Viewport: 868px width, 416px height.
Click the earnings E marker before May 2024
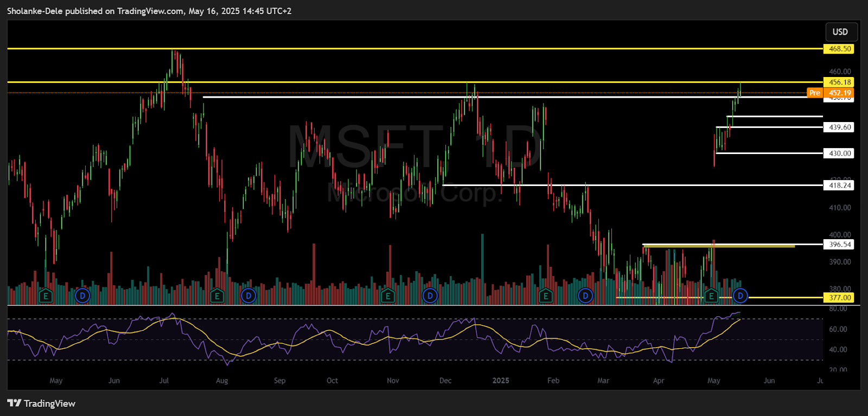click(46, 296)
